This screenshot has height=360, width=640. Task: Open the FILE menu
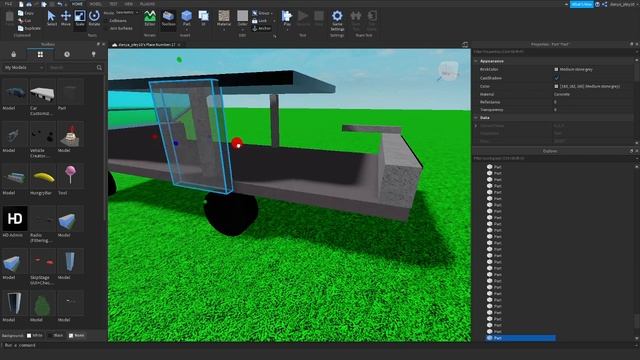[8, 4]
